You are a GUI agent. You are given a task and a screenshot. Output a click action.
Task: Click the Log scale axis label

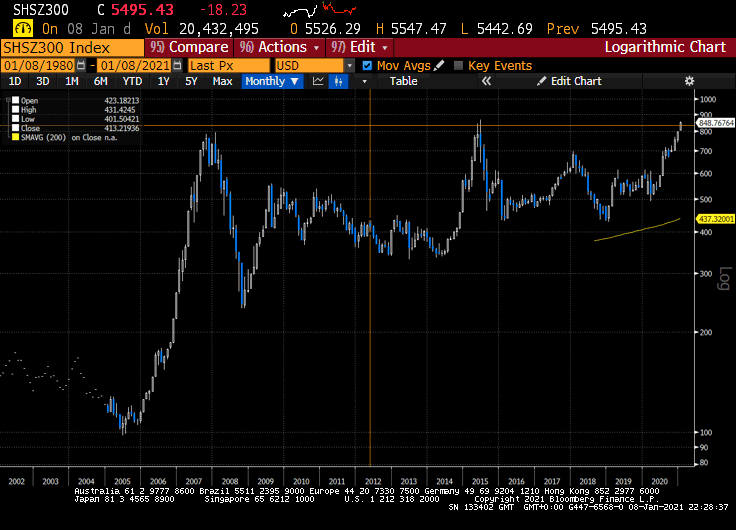(x=724, y=278)
